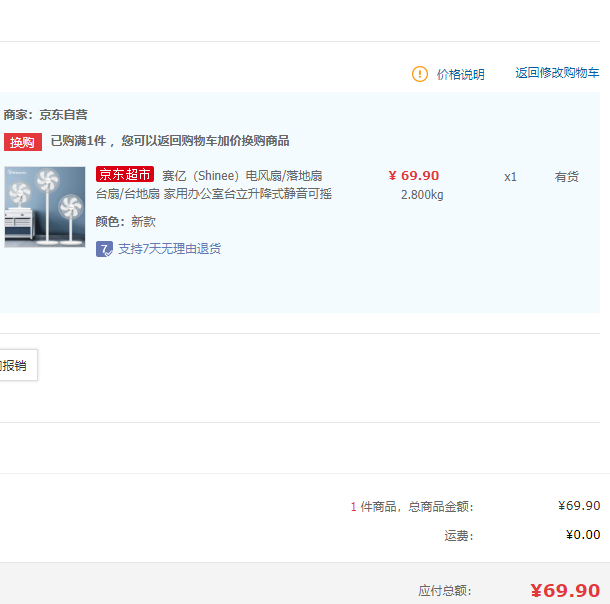Open the 价格说明 price explanation link
The height and width of the screenshot is (604, 610).
tap(460, 74)
